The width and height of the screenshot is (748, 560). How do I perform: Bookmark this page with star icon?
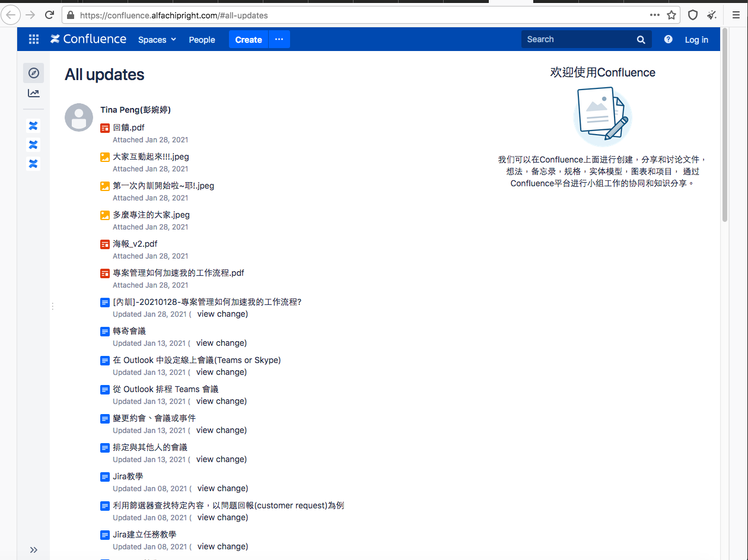click(671, 15)
